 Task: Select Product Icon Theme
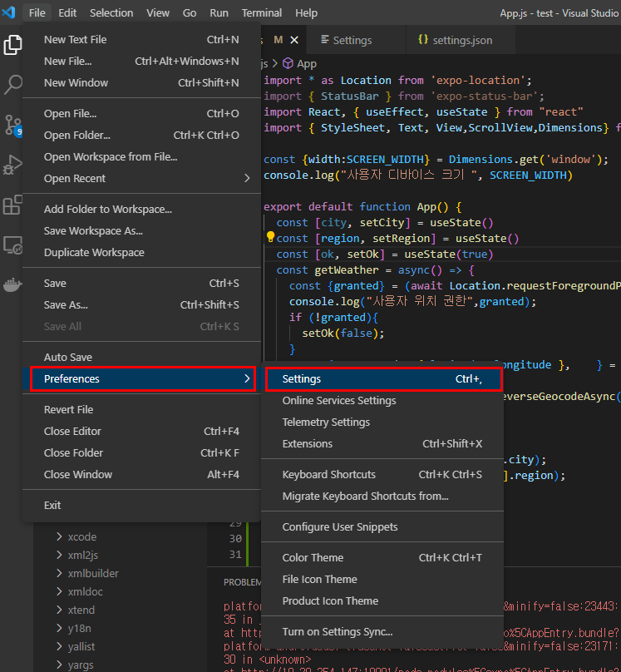(382, 600)
